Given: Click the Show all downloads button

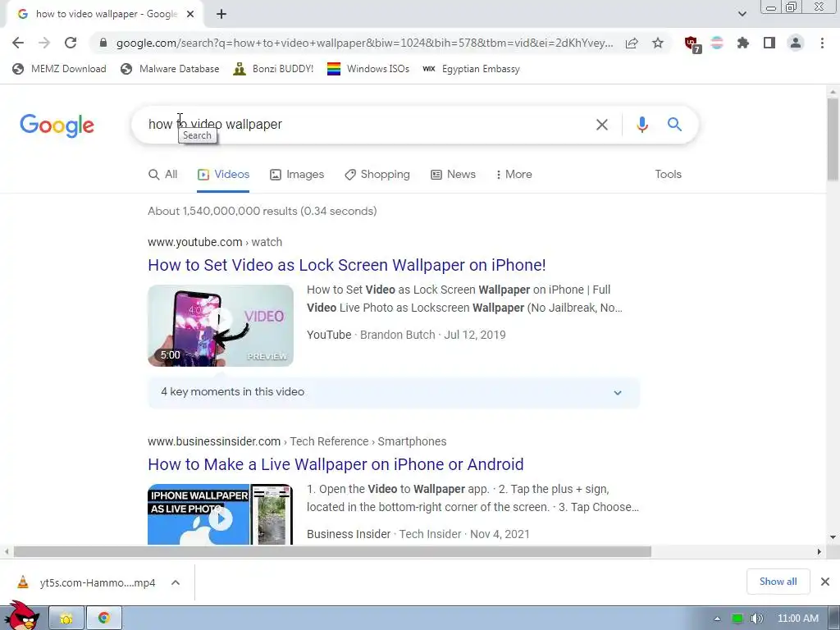Looking at the screenshot, I should pyautogui.click(x=778, y=582).
